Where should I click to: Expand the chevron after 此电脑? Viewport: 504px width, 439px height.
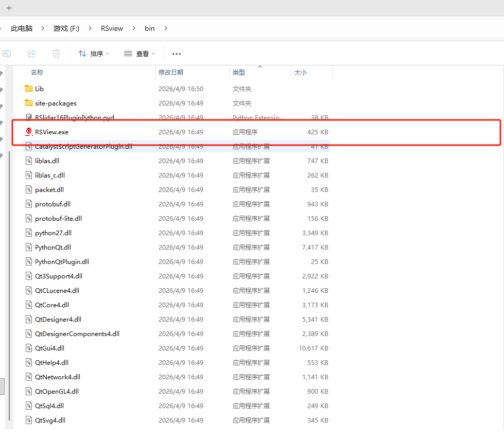tap(42, 28)
